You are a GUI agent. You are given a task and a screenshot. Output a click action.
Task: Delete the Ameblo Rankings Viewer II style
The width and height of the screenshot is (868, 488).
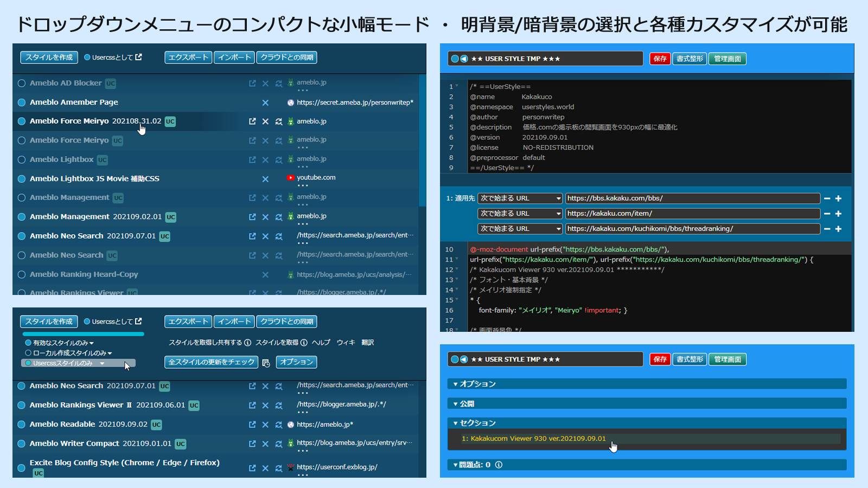coord(265,405)
